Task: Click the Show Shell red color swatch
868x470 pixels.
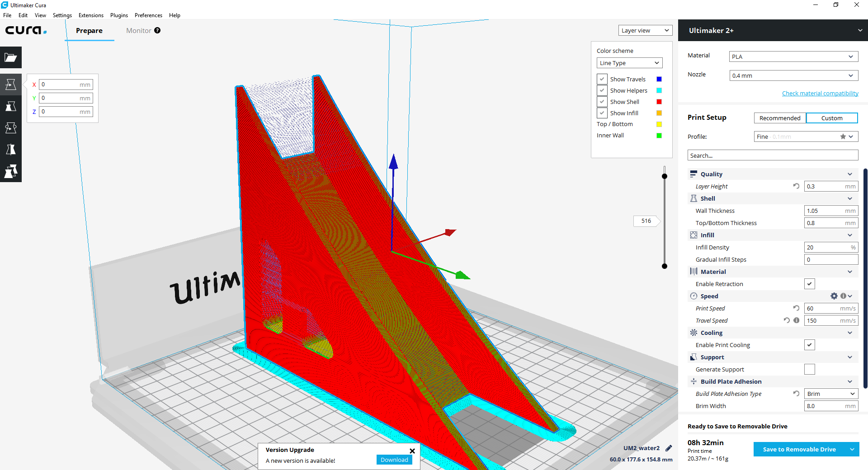Action: [x=659, y=102]
